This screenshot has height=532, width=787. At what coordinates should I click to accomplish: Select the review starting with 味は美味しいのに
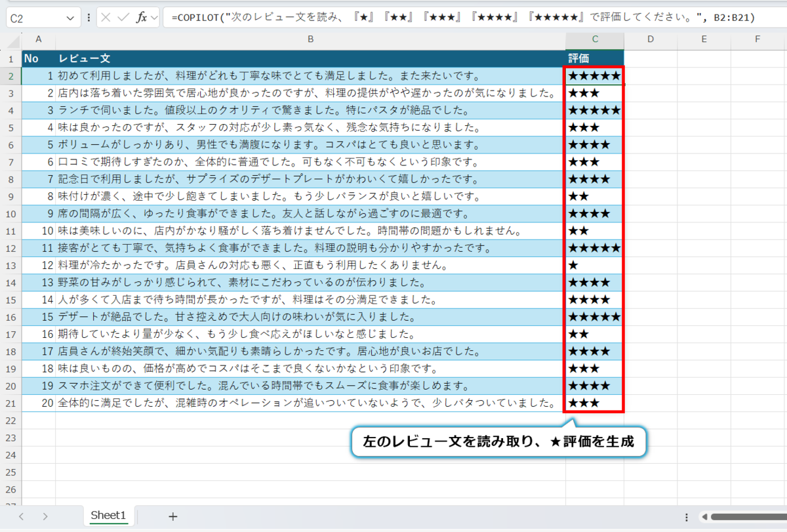(311, 231)
